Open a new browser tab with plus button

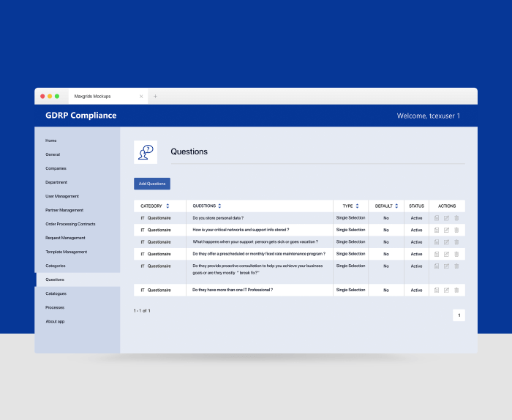[155, 96]
